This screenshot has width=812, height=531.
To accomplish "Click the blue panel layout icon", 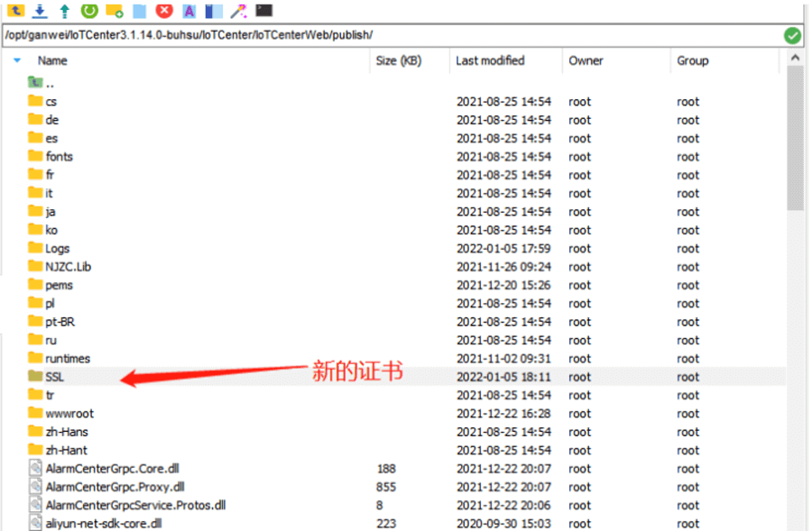I will (214, 11).
